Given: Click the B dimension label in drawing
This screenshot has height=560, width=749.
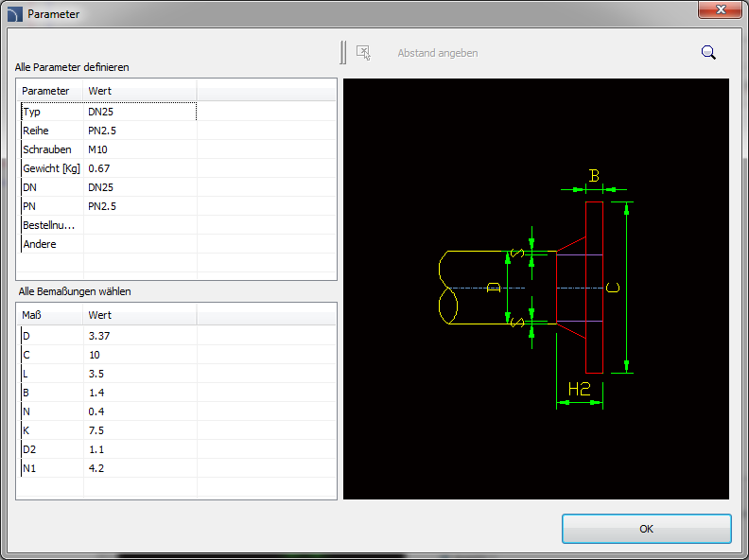Looking at the screenshot, I should click(x=594, y=176).
